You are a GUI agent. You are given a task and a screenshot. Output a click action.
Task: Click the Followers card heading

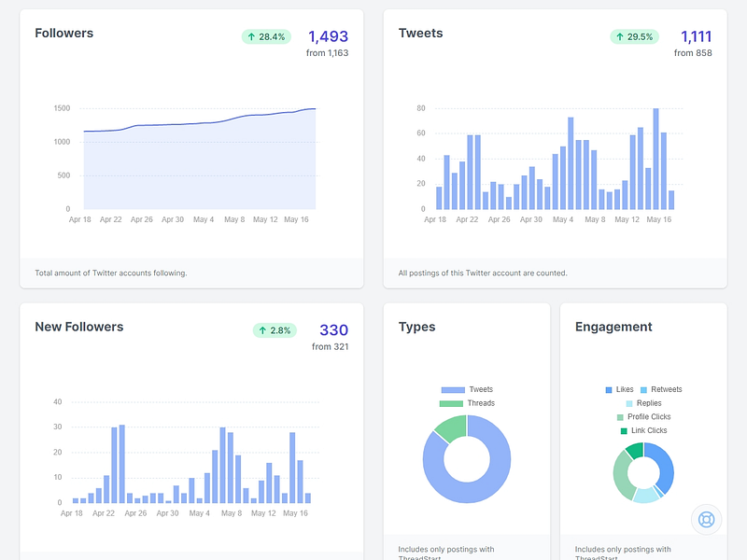(x=63, y=33)
